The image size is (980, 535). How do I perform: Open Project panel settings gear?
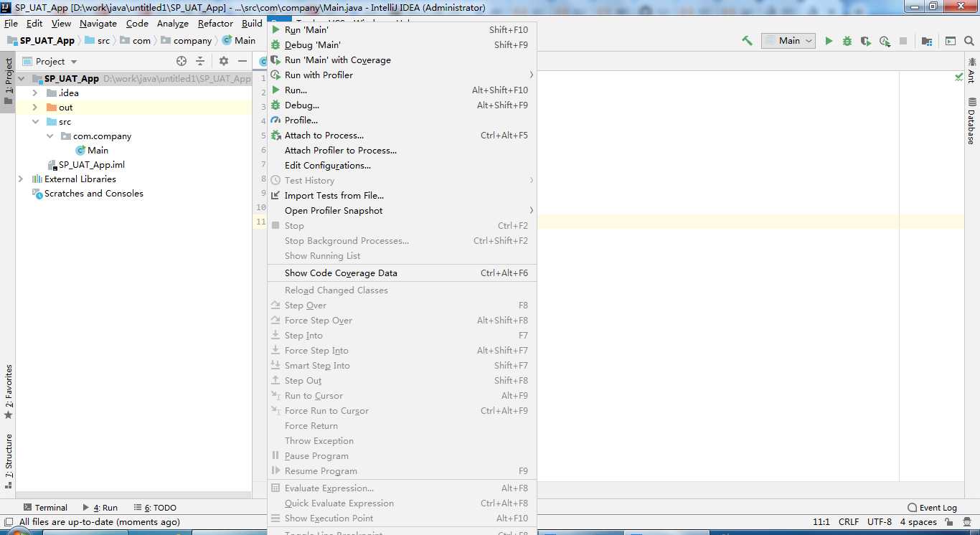(224, 61)
